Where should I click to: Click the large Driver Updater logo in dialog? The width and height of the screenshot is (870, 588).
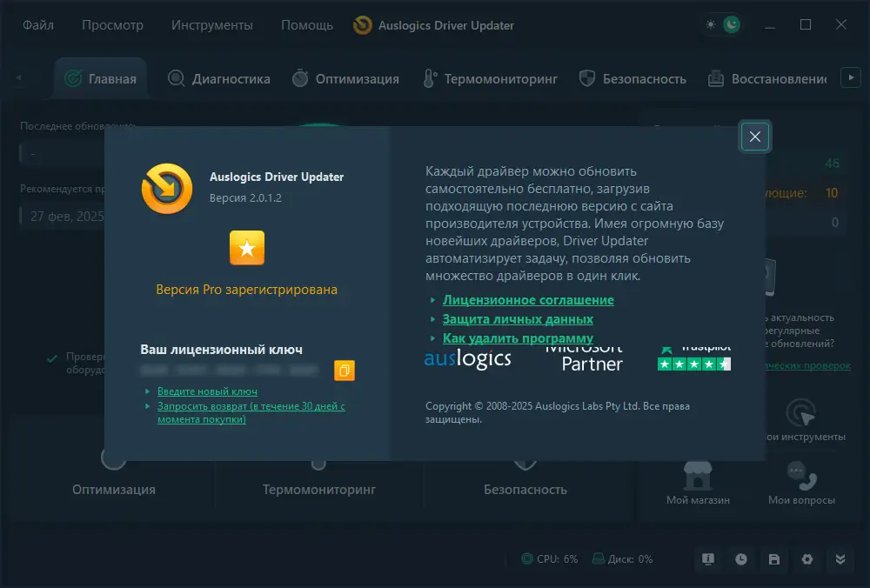(167, 189)
